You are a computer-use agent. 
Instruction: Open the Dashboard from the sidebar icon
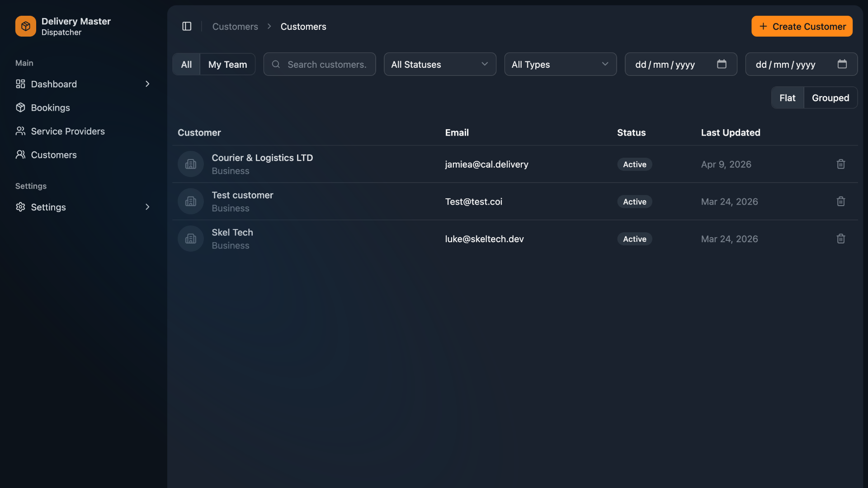tap(20, 84)
